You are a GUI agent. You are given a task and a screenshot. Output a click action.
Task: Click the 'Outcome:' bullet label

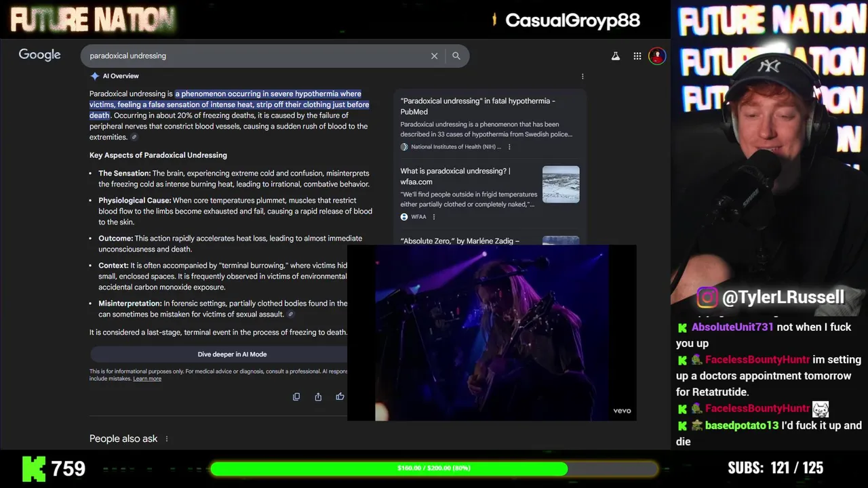coord(116,238)
